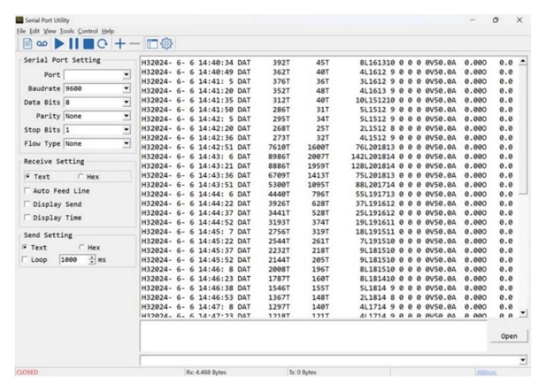Image resolution: width=544 pixels, height=392 pixels.
Task: Click the receive log vertical scrollbar thumb
Action: click(523, 130)
